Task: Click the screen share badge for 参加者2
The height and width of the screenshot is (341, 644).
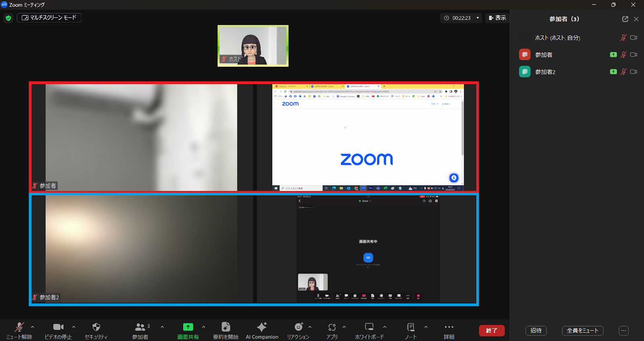Action: tap(613, 72)
